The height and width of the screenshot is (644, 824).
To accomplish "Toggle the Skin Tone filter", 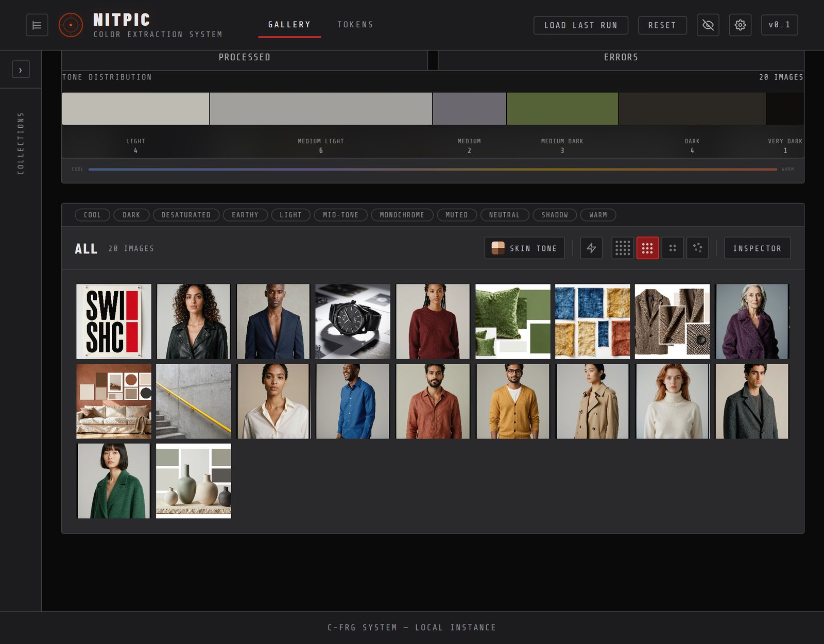I will 524,248.
